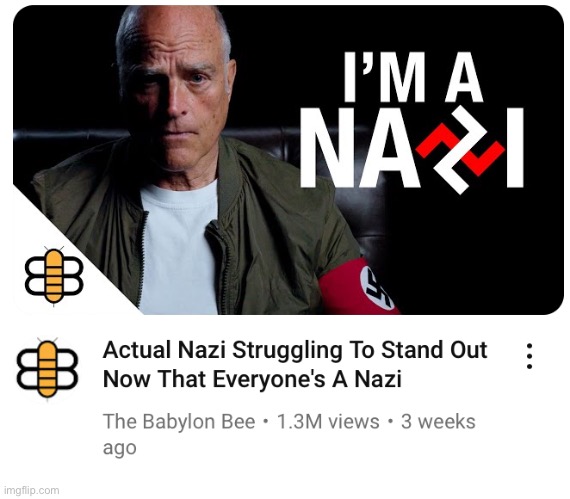Click the white "I'M A" thumbnail text

(412, 77)
